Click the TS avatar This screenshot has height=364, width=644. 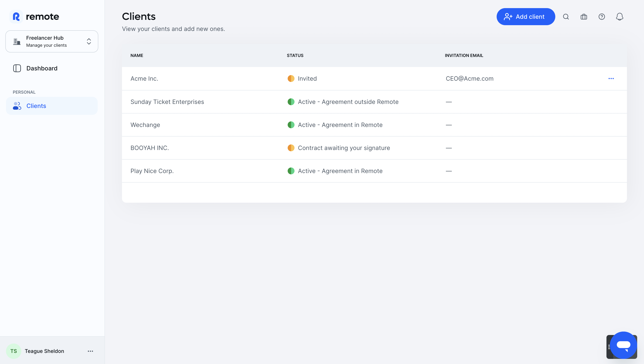click(x=13, y=351)
